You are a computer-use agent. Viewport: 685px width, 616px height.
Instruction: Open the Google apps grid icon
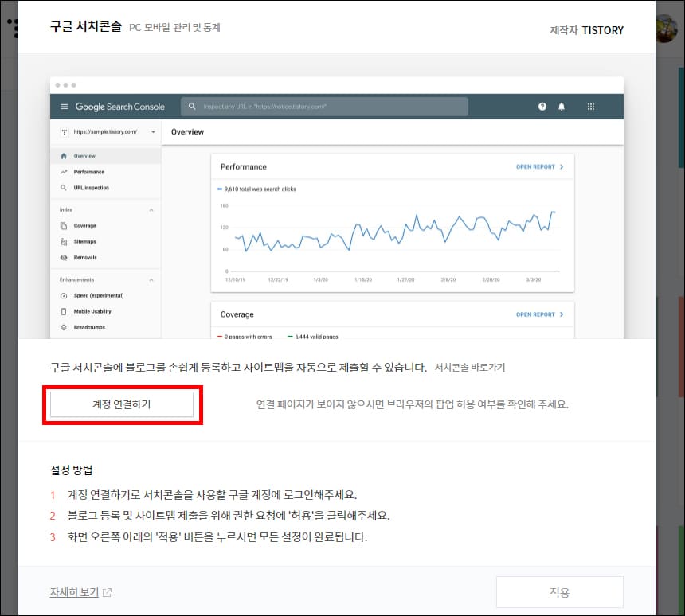[x=590, y=106]
